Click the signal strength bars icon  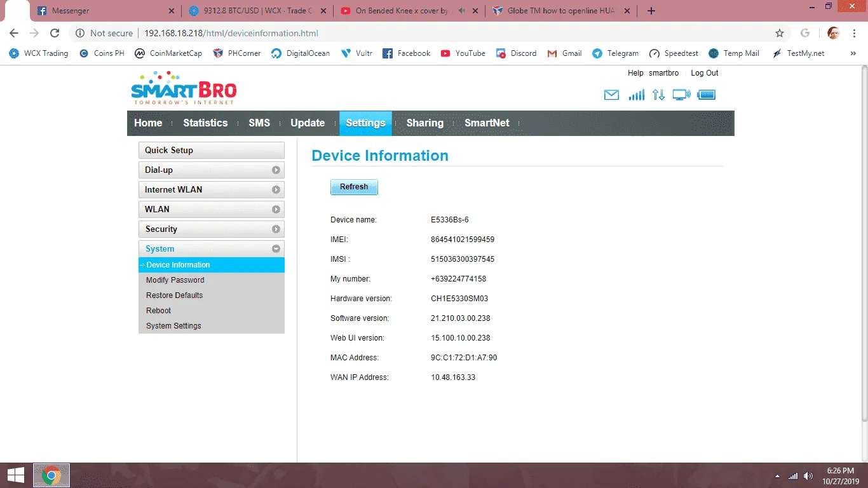pos(636,95)
